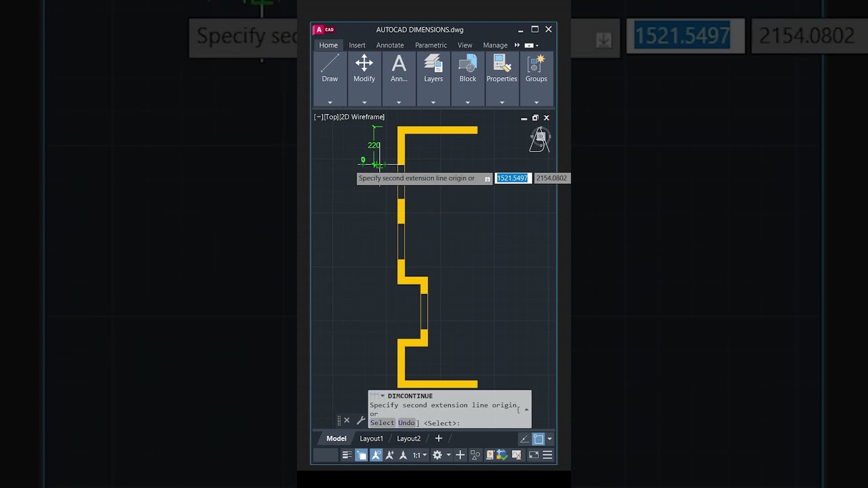Click the 2154.0802 coordinate input field
This screenshot has height=488, width=868.
[551, 178]
